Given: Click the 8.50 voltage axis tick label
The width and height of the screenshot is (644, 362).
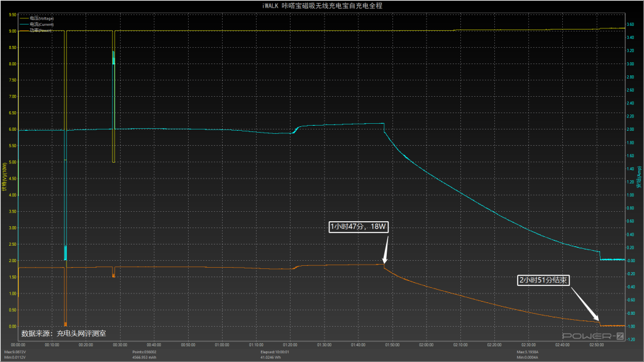Looking at the screenshot, I should pyautogui.click(x=13, y=48).
